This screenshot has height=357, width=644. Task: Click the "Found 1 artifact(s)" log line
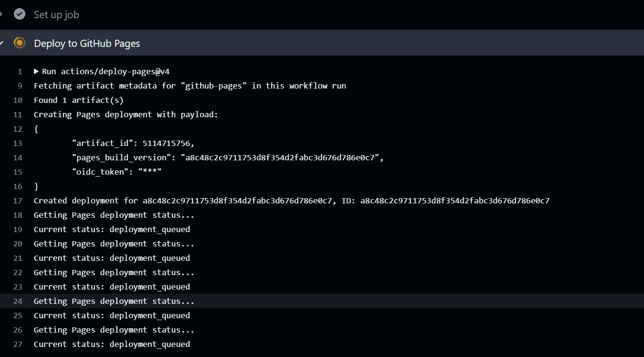(78, 100)
